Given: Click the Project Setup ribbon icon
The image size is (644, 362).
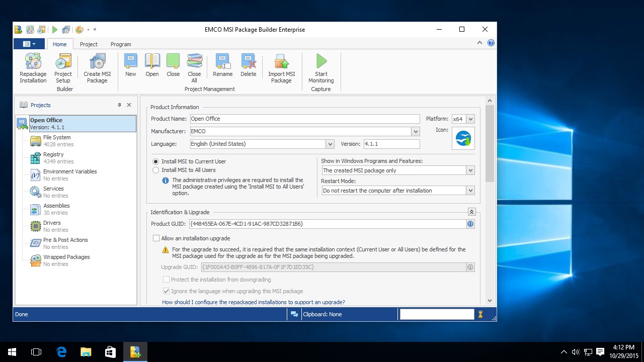Looking at the screenshot, I should [63, 68].
